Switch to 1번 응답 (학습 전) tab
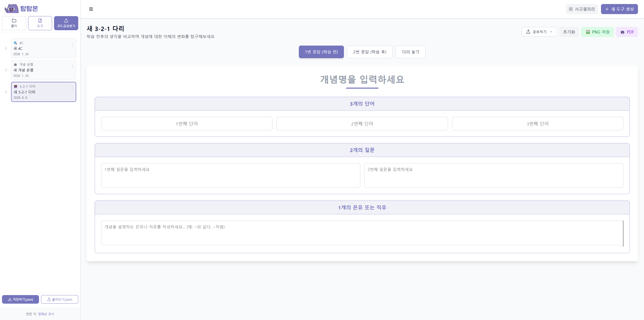644x320 pixels. [x=321, y=52]
